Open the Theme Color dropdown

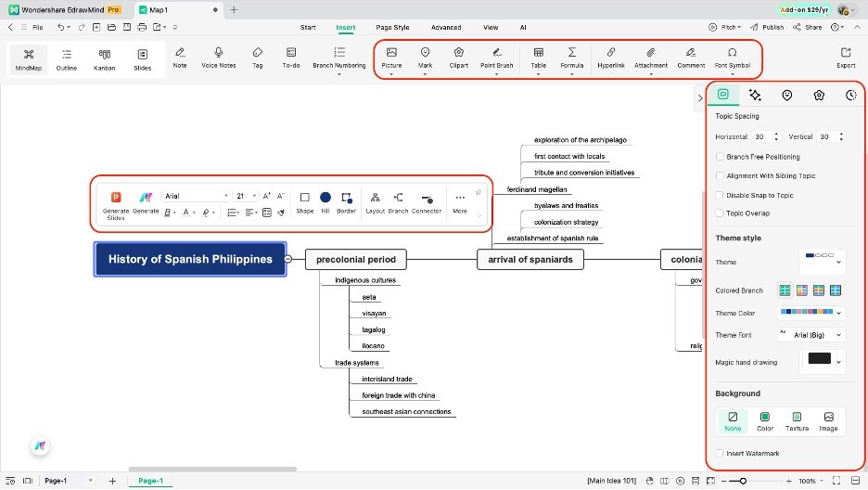pos(811,313)
